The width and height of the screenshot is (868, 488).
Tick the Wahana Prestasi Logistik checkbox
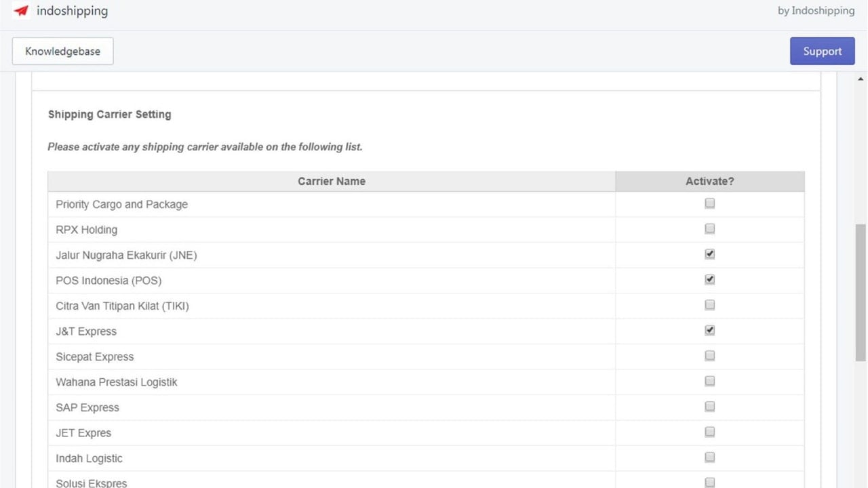(709, 381)
